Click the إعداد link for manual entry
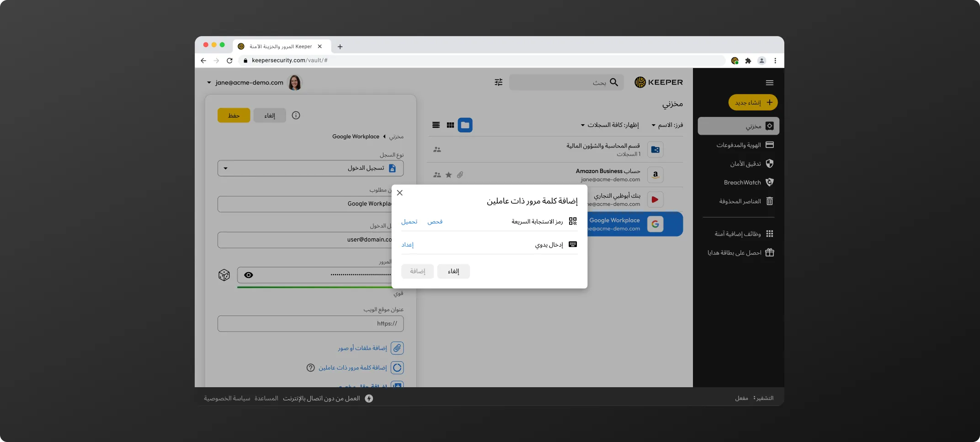 [x=407, y=245]
